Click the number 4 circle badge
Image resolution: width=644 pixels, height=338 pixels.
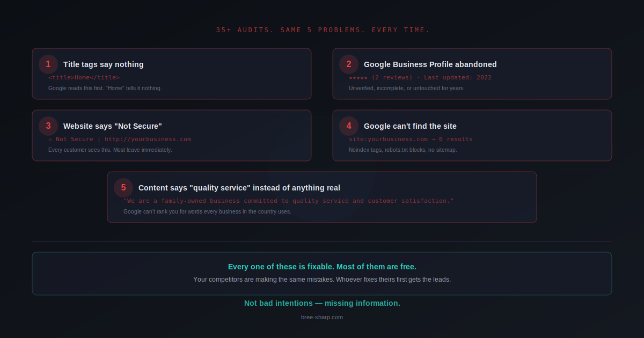point(349,126)
